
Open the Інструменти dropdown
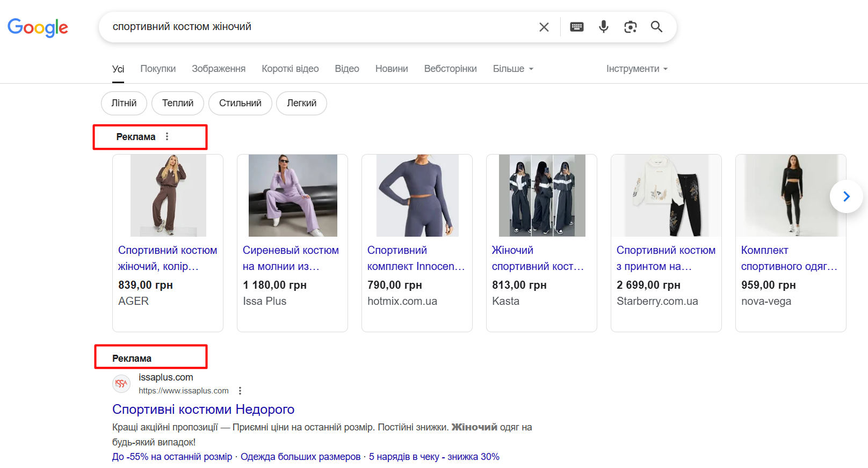pos(636,69)
